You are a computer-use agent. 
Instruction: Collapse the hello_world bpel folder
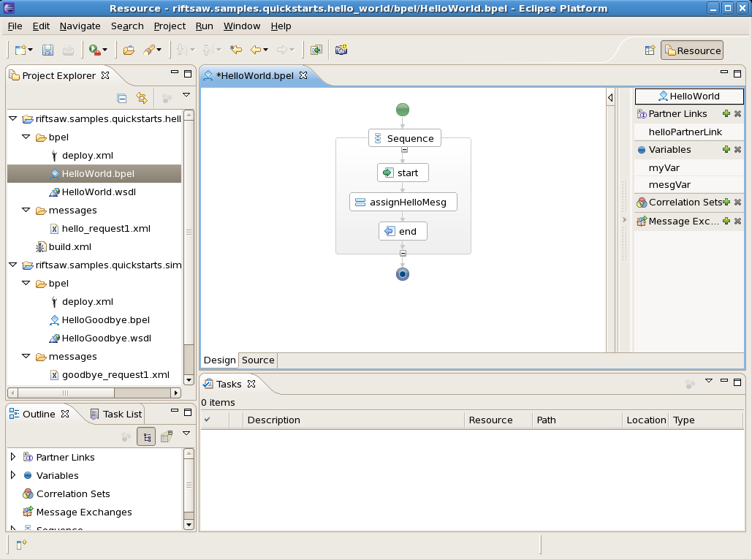26,137
